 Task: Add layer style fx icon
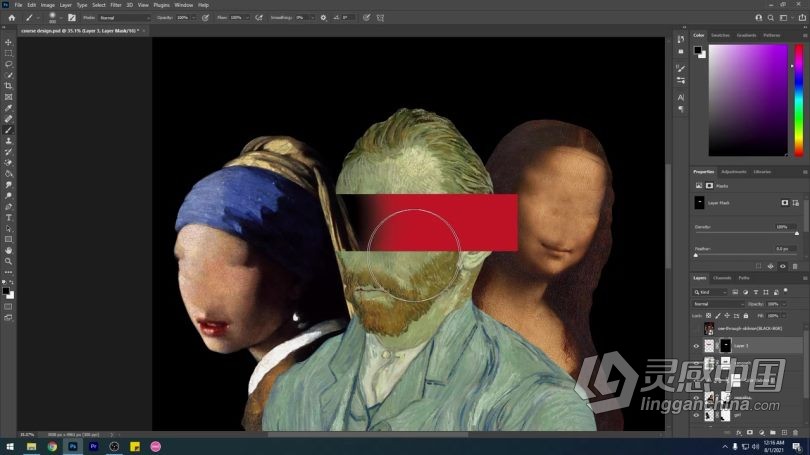tap(739, 432)
